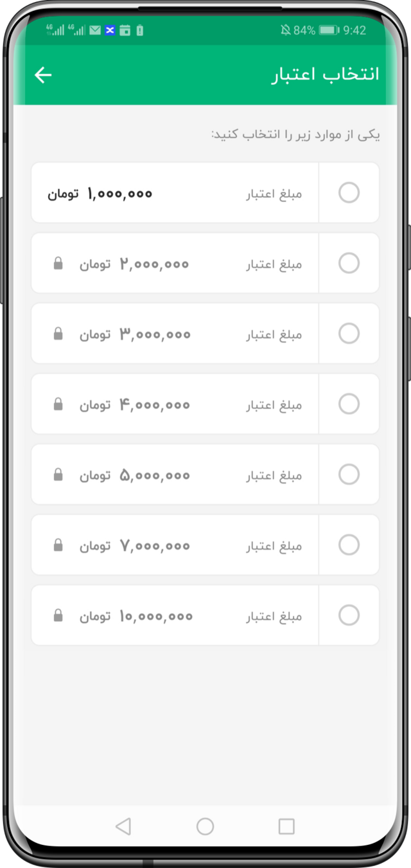Select the 5,000,000 Toman radio option
Viewport: 411px width, 868px height.
[x=349, y=475]
